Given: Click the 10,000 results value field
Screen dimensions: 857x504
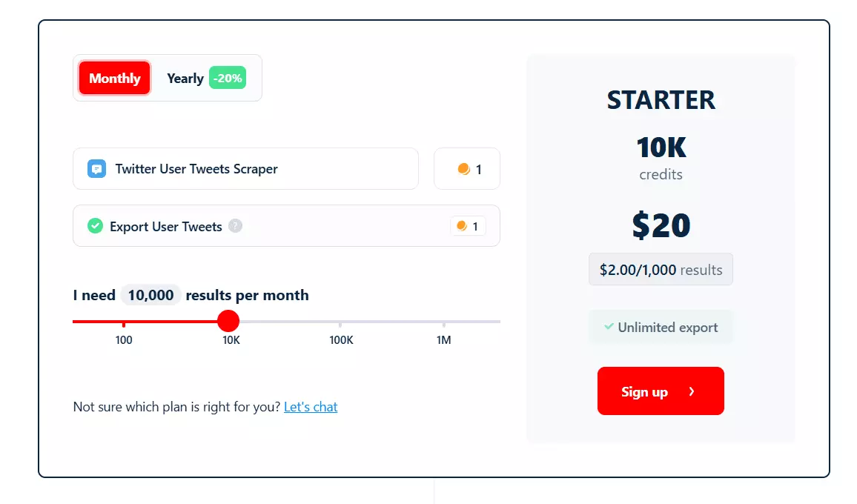Looking at the screenshot, I should click(x=150, y=295).
